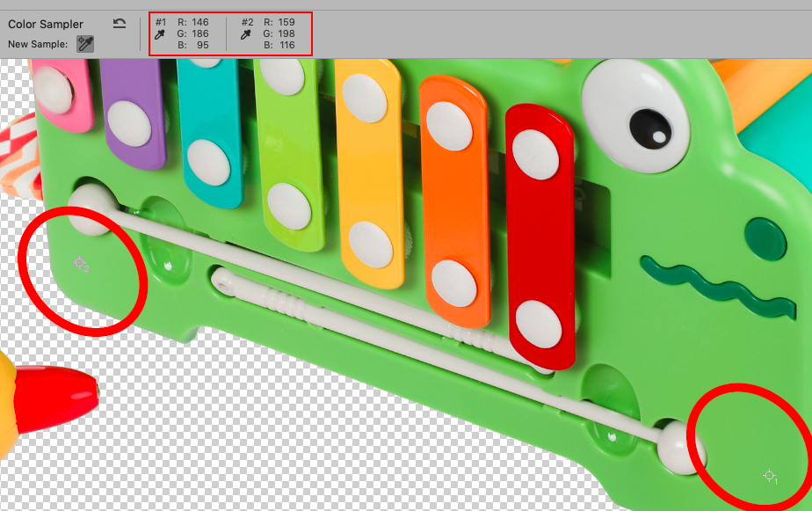Click the "G: 186" value
Screen dimensions: 812x511
click(193, 33)
